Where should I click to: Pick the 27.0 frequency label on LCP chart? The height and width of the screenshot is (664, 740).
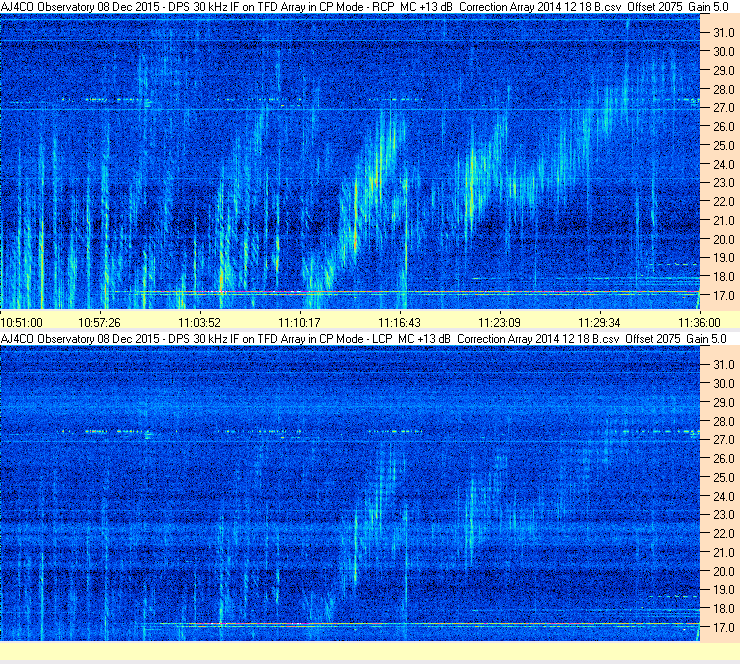pos(723,440)
